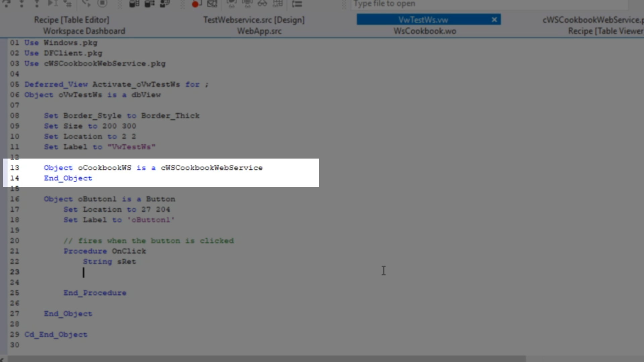
Task: Open the Table Explorer database icon
Action: pyautogui.click(x=134, y=4)
